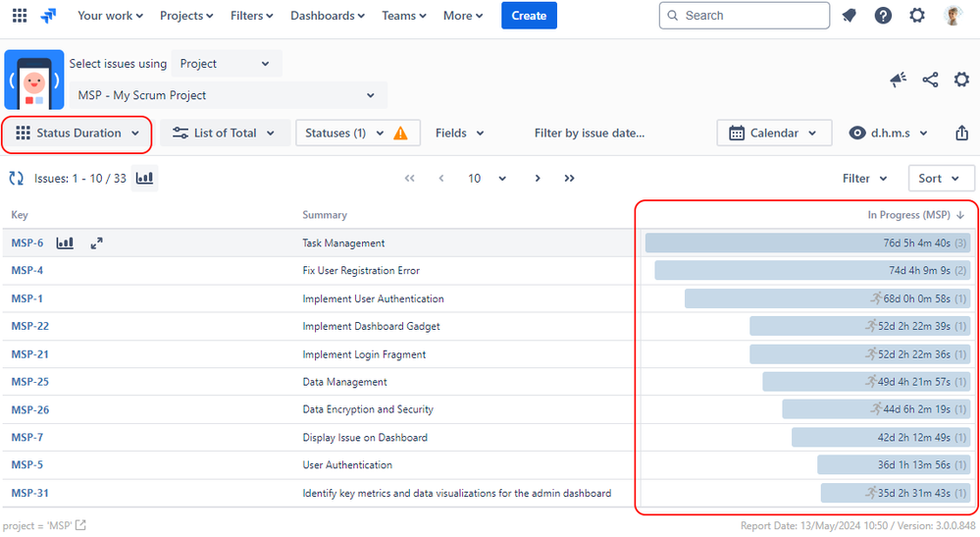Click the MSP-4 In Progress duration bar
This screenshot has width=980, height=537.
coord(812,271)
